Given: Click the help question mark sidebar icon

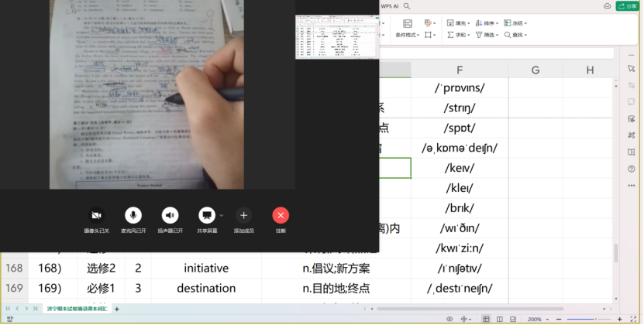Looking at the screenshot, I should 632,169.
